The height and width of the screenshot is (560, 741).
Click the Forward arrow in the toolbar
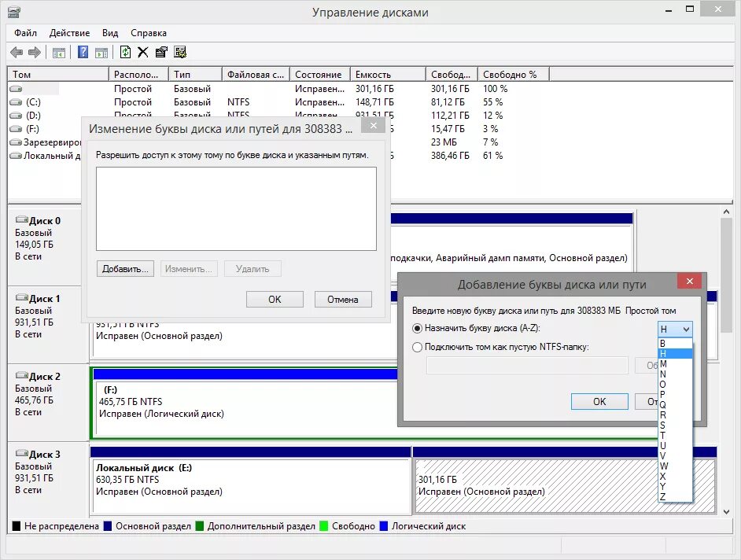[35, 52]
